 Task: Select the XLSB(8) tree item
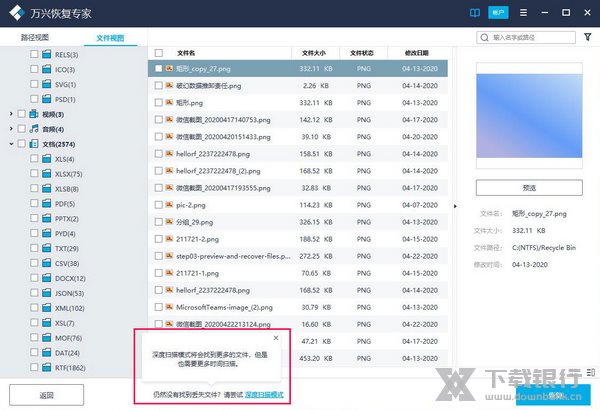(67, 188)
